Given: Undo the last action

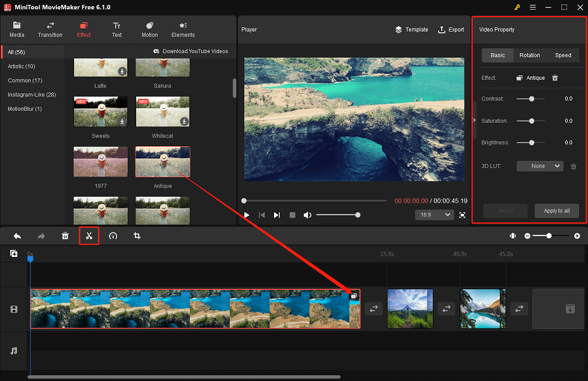Looking at the screenshot, I should tap(17, 236).
